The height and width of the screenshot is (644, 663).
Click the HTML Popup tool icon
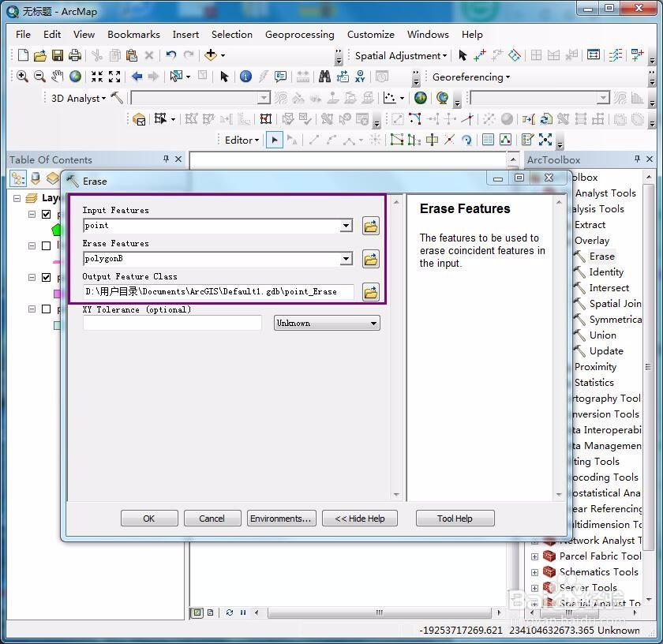[280, 77]
